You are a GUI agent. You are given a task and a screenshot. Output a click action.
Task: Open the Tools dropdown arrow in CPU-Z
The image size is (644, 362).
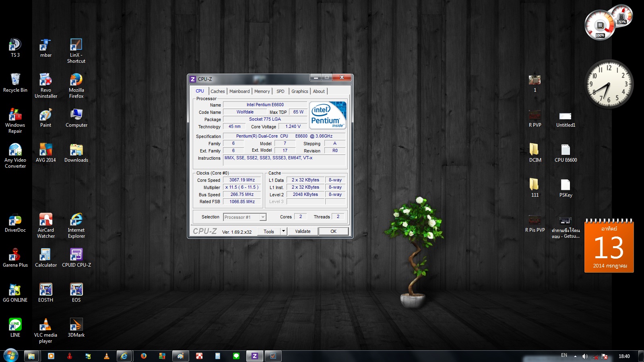284,231
